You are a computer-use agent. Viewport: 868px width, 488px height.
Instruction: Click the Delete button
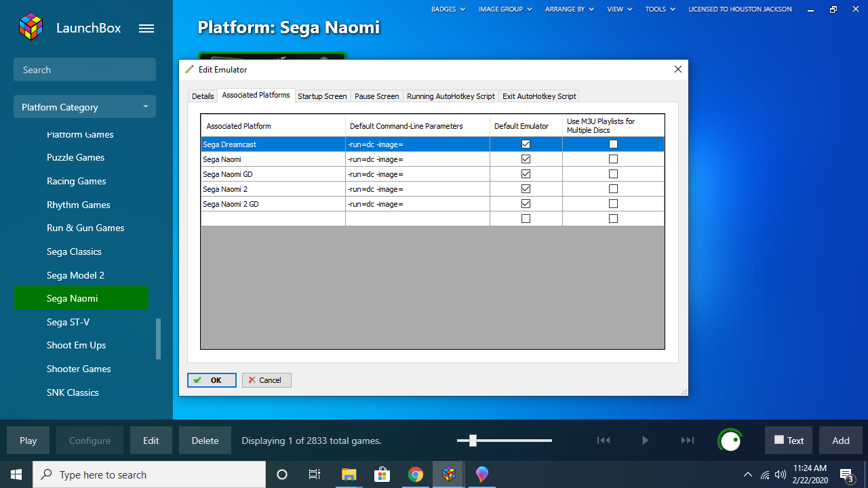[x=205, y=441]
